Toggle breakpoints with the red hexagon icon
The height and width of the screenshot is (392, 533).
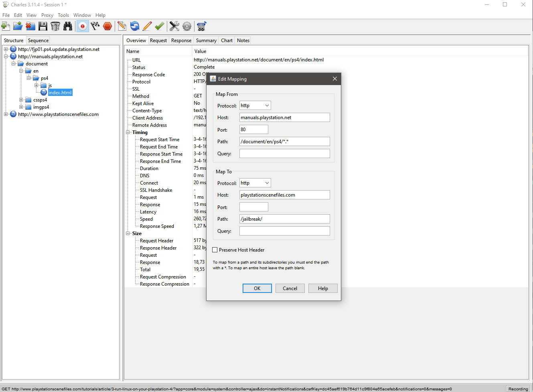pyautogui.click(x=107, y=26)
